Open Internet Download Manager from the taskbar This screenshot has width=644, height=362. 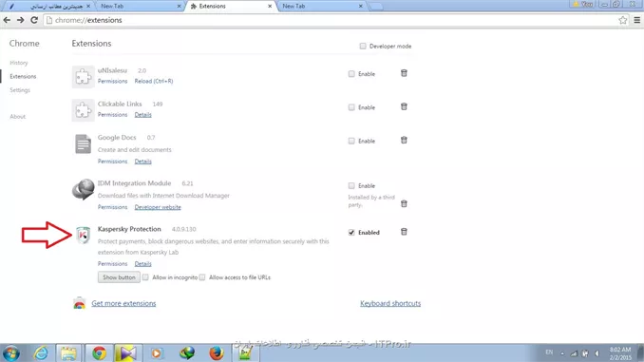[x=187, y=352]
